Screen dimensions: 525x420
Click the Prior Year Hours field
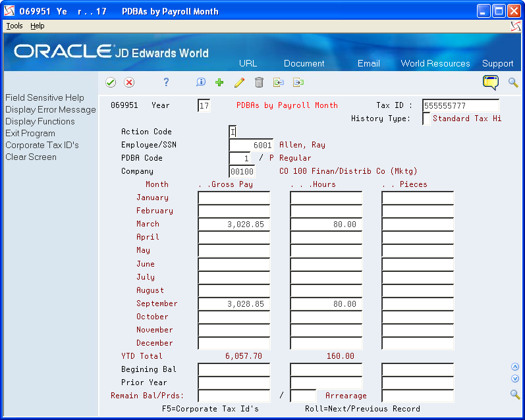[326, 382]
